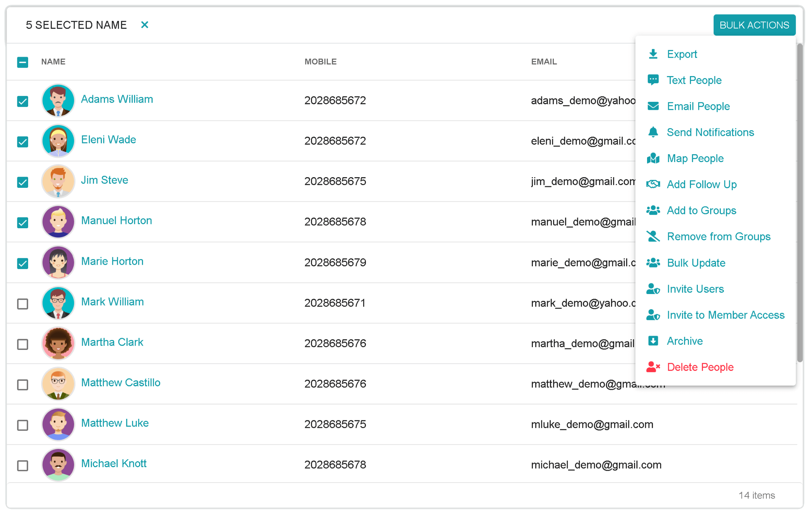The image size is (812, 510).
Task: Select Invite to Member Access entry
Action: point(715,315)
